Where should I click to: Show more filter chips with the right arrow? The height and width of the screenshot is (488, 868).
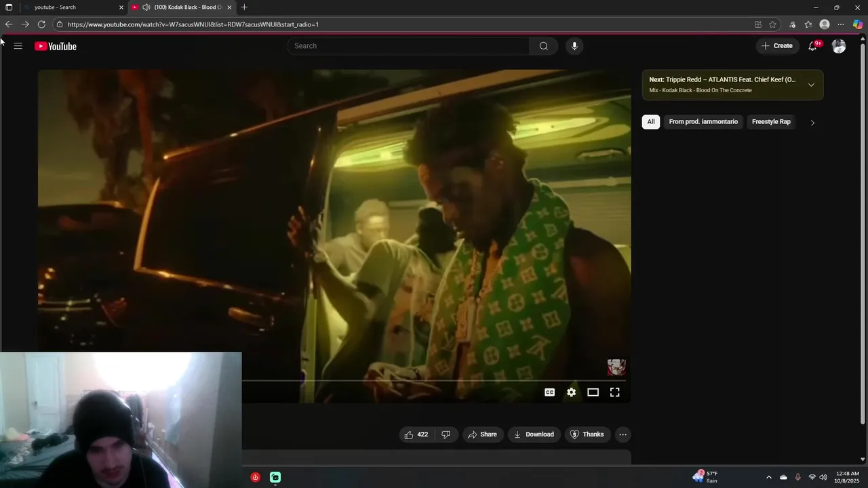point(812,123)
